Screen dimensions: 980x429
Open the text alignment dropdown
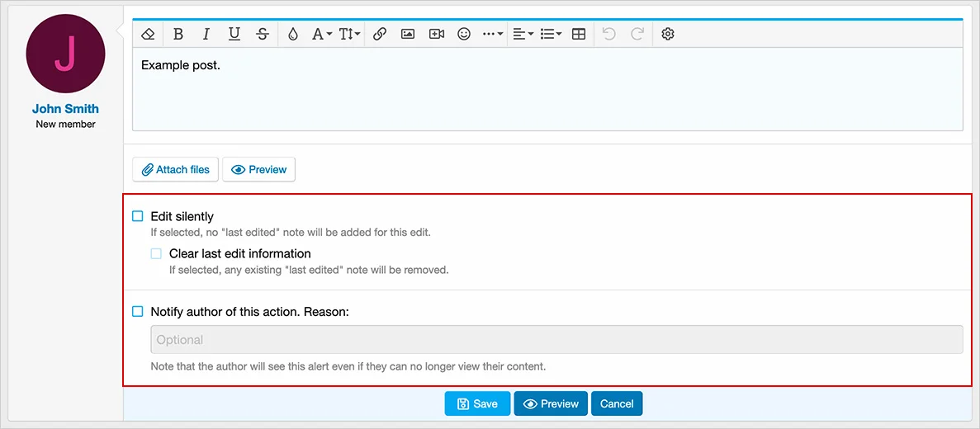(523, 34)
